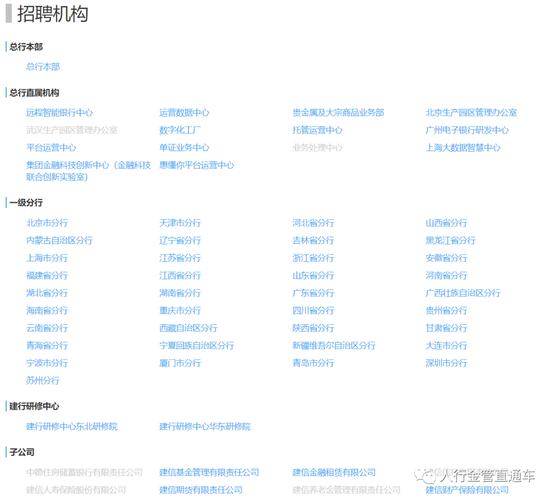Open 河南省分行 link
This screenshot has height=500, width=553.
coord(446,275)
